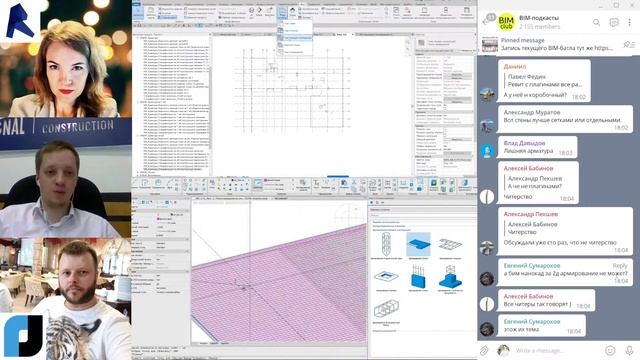
Task: Open avatar next to 'А у неё и коробочный?'
Action: coord(487,94)
